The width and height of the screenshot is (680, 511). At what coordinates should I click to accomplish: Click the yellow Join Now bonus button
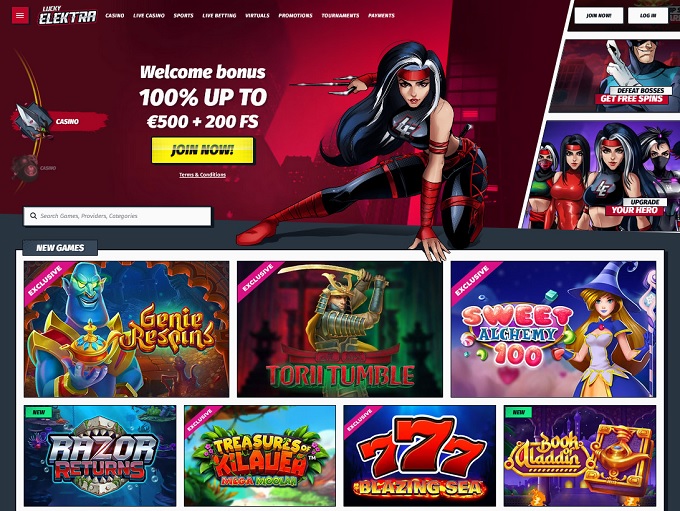[203, 150]
